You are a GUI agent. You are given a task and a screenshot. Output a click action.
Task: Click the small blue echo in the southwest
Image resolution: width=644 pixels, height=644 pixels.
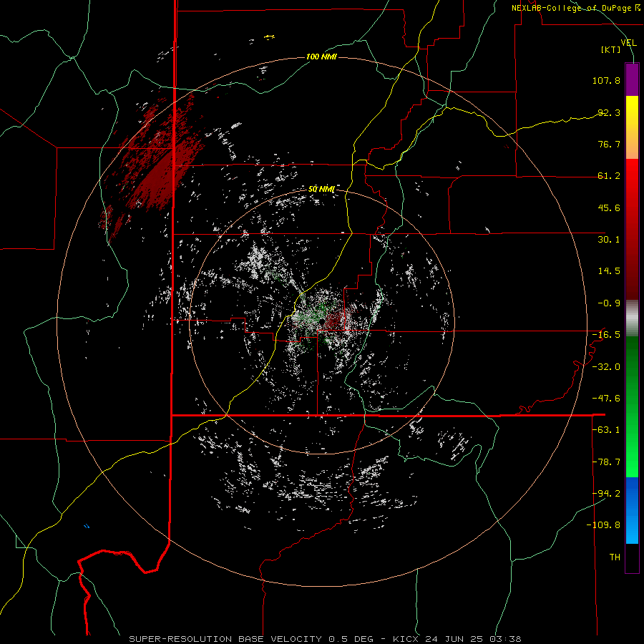[87, 526]
